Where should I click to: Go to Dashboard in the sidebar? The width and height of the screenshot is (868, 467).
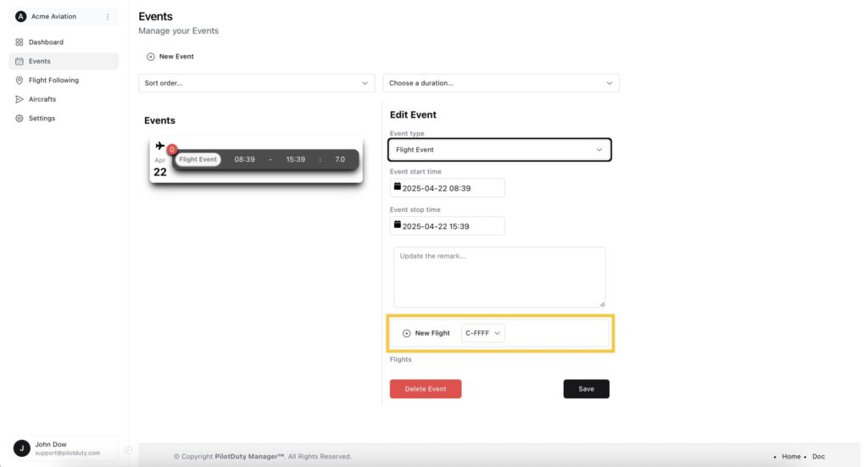tap(46, 42)
